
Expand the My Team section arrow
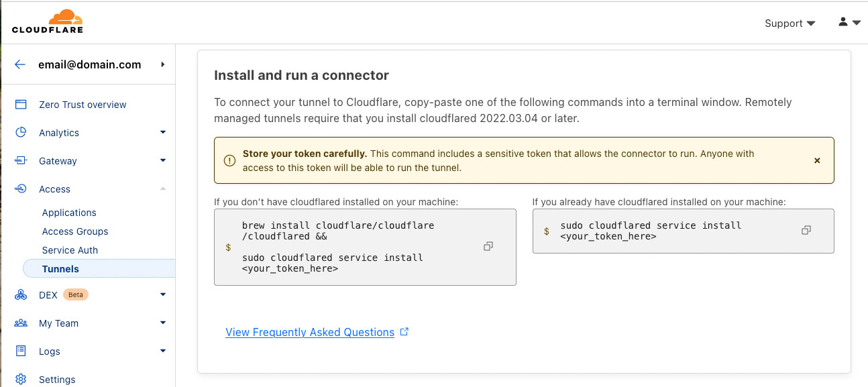(x=162, y=323)
